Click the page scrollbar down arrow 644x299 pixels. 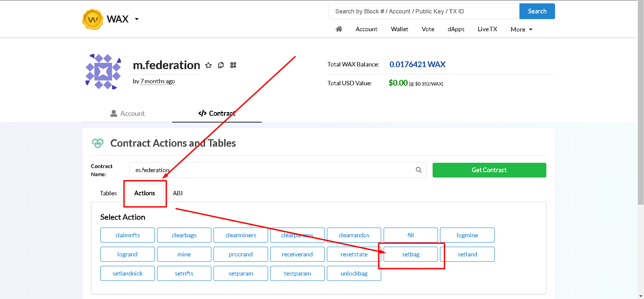pos(641,296)
